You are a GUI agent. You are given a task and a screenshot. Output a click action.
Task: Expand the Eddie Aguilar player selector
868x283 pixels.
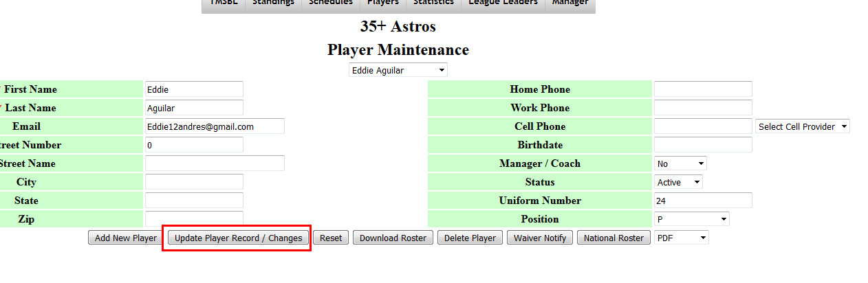(x=398, y=70)
